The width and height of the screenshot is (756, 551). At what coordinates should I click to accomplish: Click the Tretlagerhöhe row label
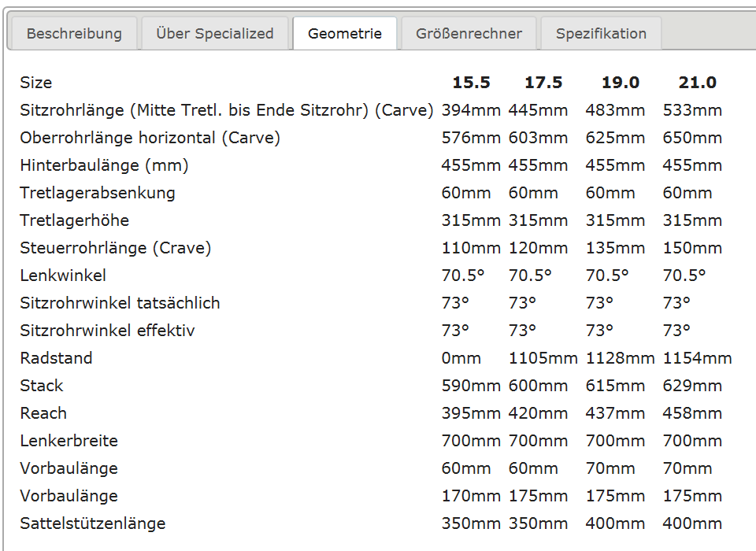(75, 220)
